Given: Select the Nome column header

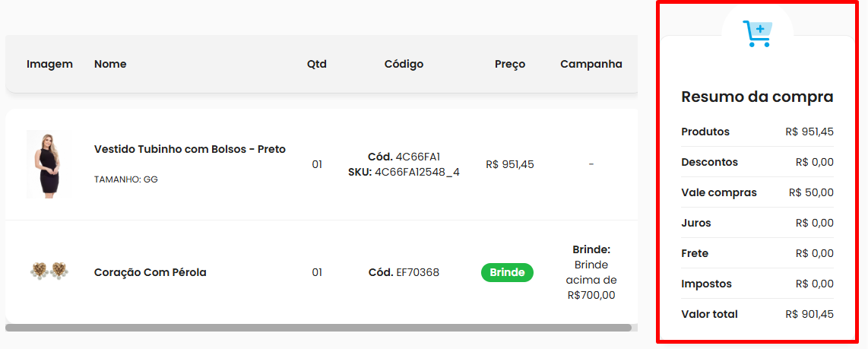Looking at the screenshot, I should (x=110, y=65).
